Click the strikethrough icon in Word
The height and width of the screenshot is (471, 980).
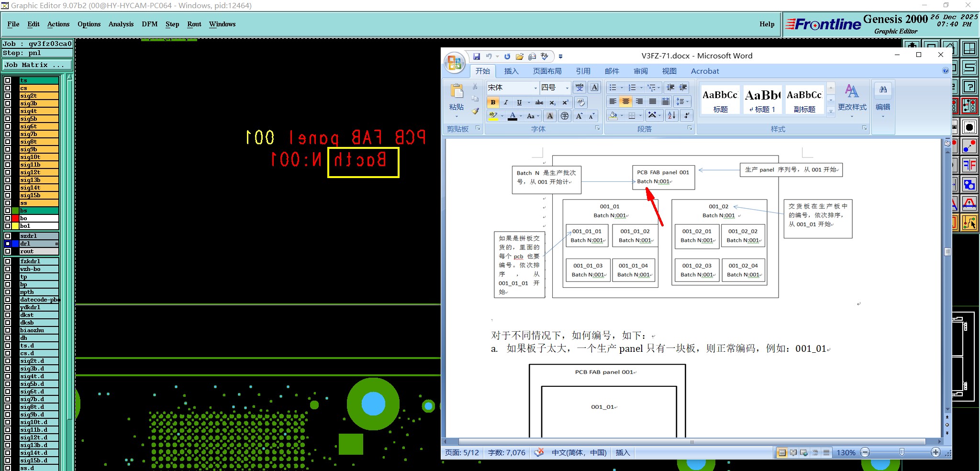coord(539,102)
